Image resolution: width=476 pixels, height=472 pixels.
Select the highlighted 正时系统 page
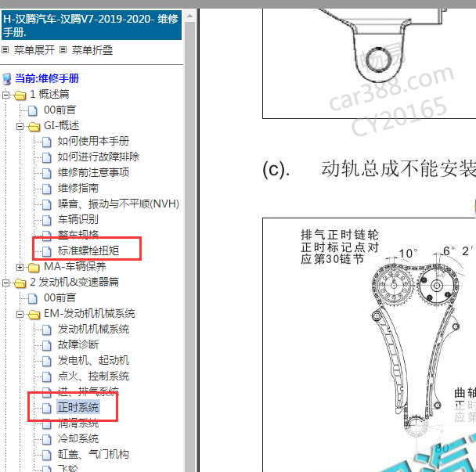pyautogui.click(x=78, y=407)
